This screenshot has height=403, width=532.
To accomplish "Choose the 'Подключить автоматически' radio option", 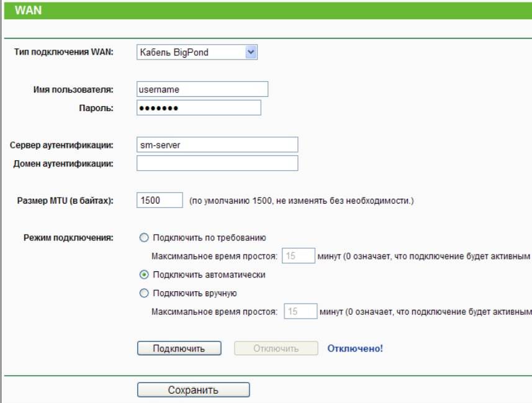I will (145, 274).
